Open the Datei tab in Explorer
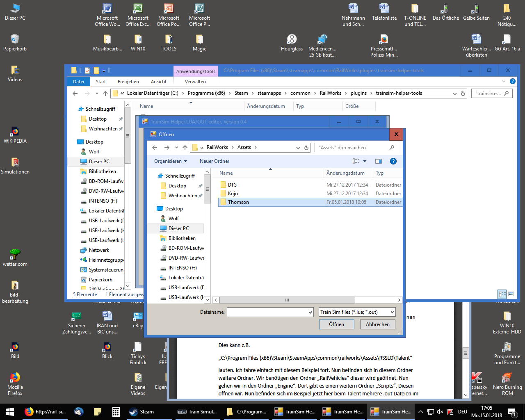The image size is (525, 420). tap(78, 82)
